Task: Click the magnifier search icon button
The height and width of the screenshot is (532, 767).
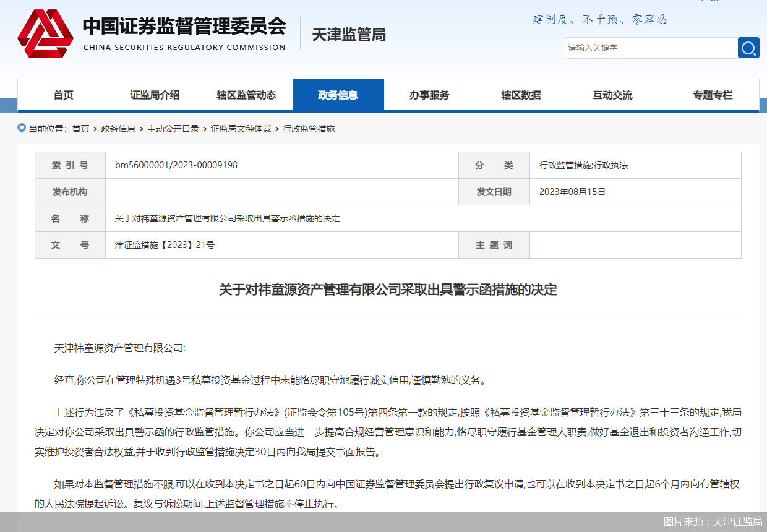Action: (x=748, y=48)
